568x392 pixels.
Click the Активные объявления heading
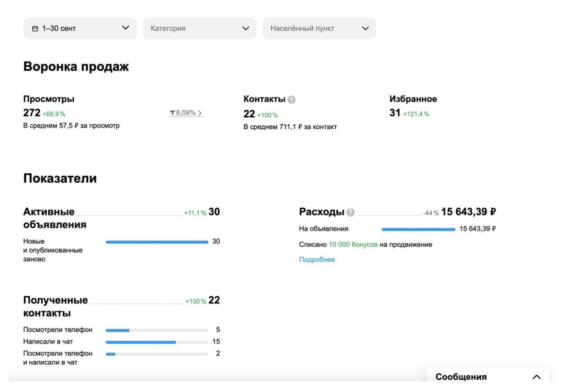(x=54, y=218)
